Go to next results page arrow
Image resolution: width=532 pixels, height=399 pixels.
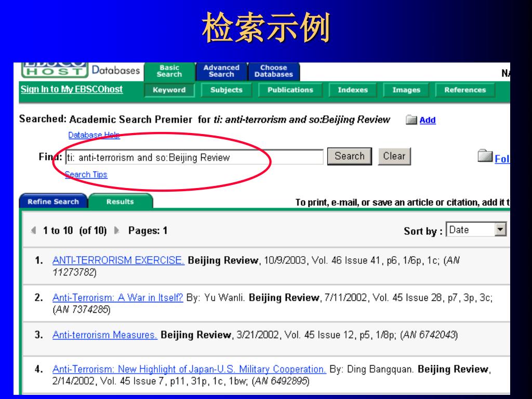(x=116, y=230)
